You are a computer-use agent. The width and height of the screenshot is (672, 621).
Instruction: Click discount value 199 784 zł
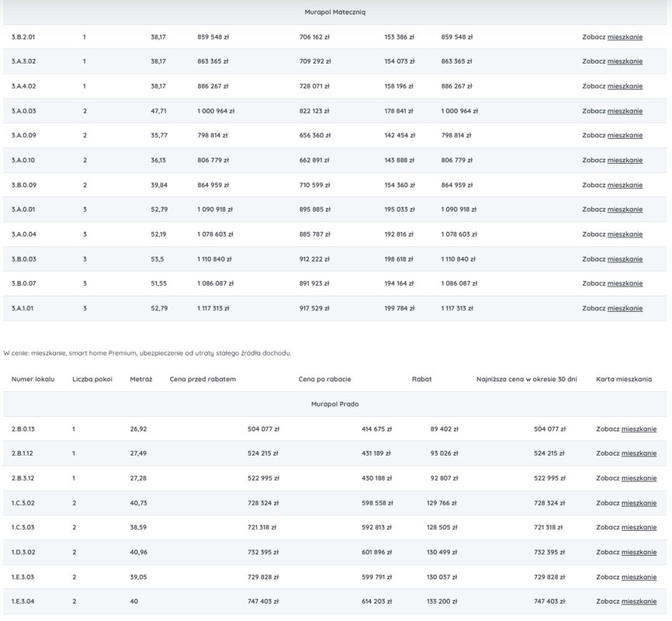[400, 308]
